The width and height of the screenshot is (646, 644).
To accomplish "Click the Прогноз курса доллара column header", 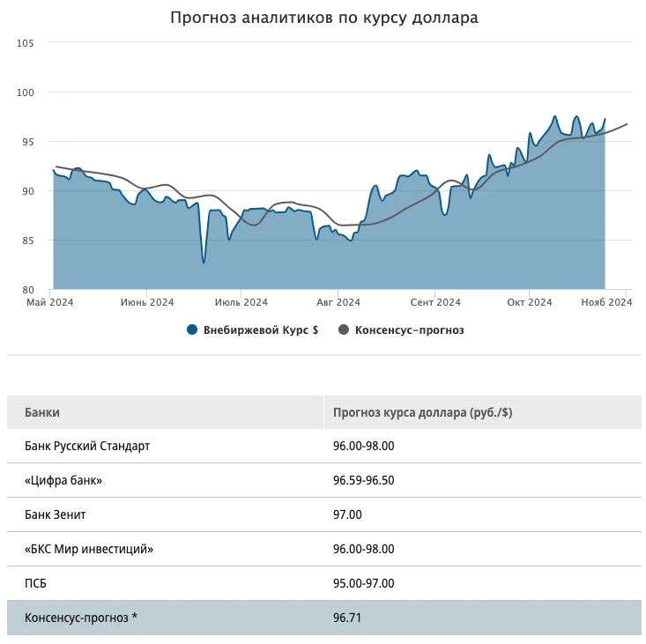I will tap(422, 412).
